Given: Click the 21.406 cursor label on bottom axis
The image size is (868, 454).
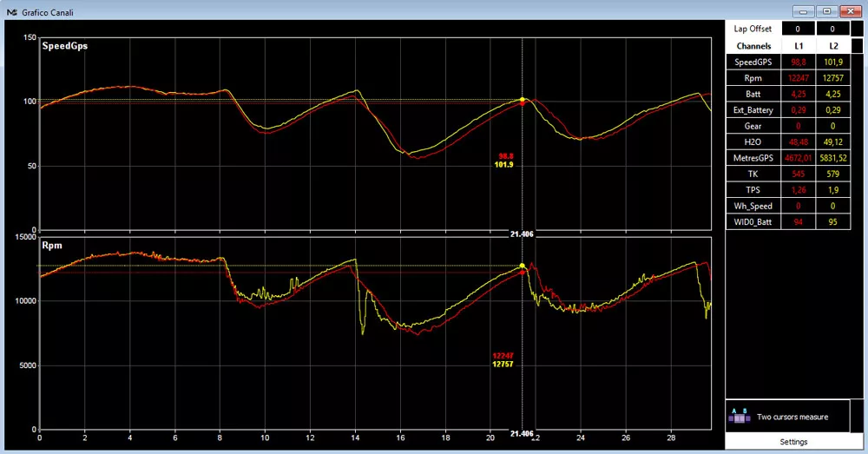Looking at the screenshot, I should pos(522,433).
